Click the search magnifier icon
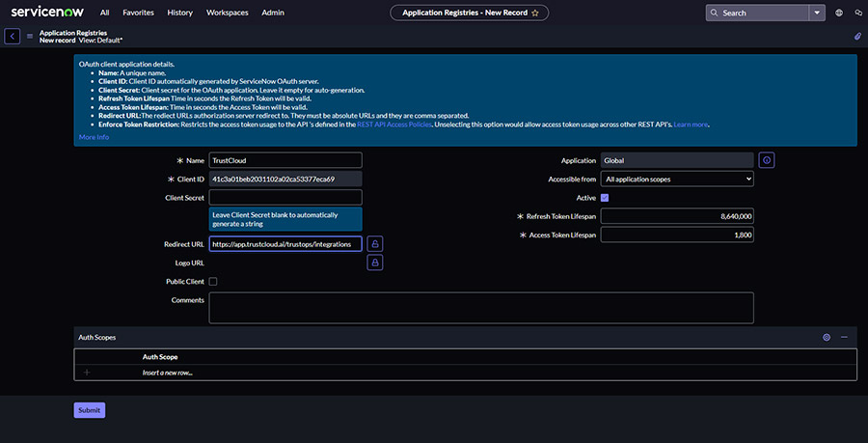This screenshot has width=868, height=443. (x=715, y=13)
